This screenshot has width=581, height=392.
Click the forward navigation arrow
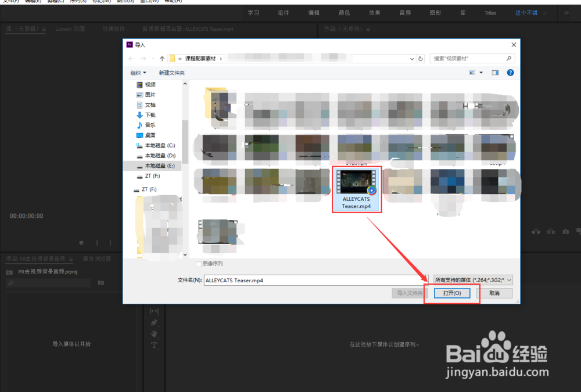(x=144, y=59)
